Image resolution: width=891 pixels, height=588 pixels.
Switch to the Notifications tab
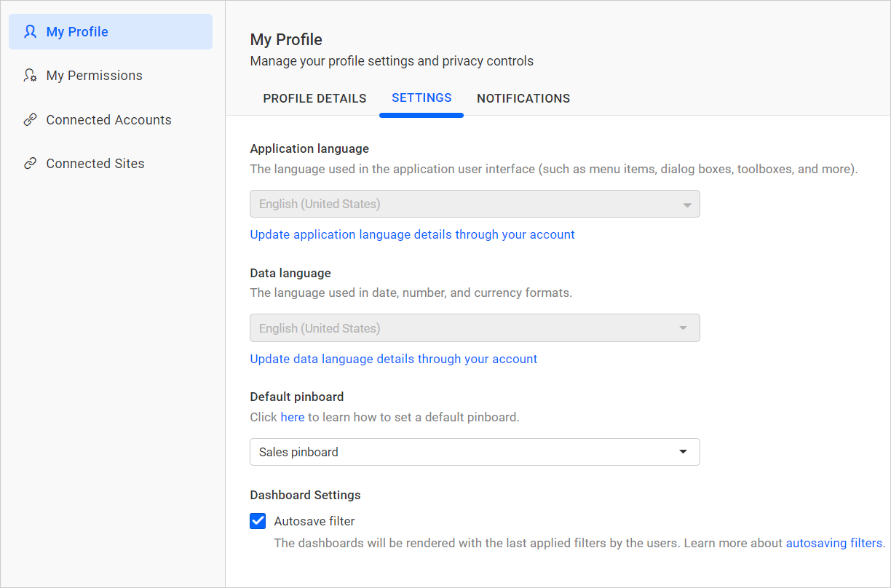click(x=523, y=98)
